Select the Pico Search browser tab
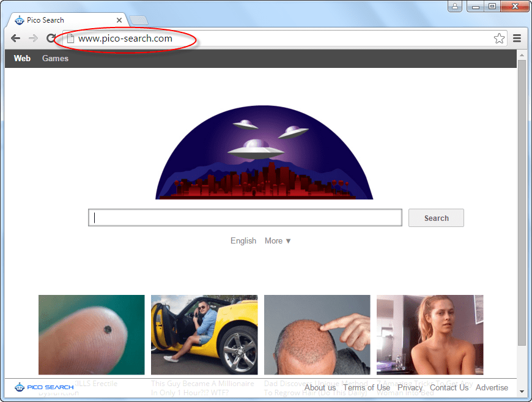The image size is (532, 402). [67, 20]
